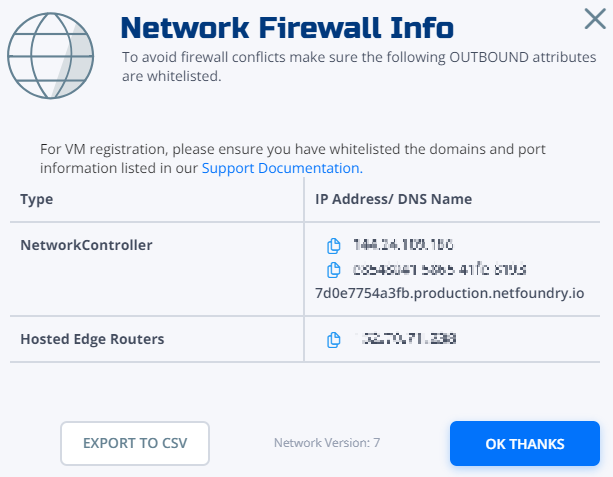The height and width of the screenshot is (477, 613).
Task: Copy the Hosted Edge Routers IP address
Action: coord(333,340)
